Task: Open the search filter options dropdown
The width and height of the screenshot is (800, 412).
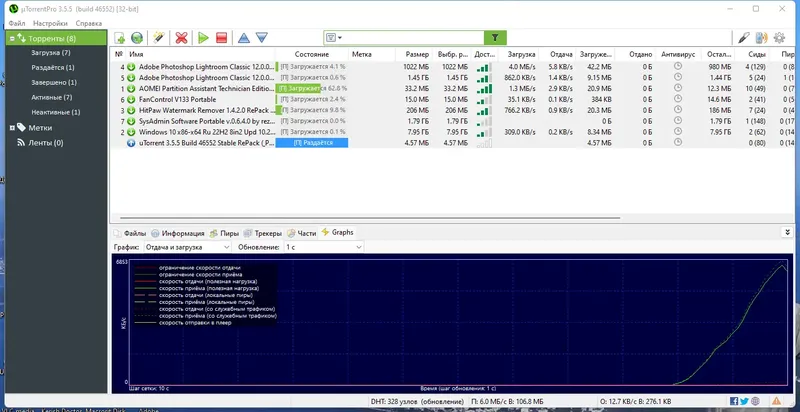Action: point(334,38)
